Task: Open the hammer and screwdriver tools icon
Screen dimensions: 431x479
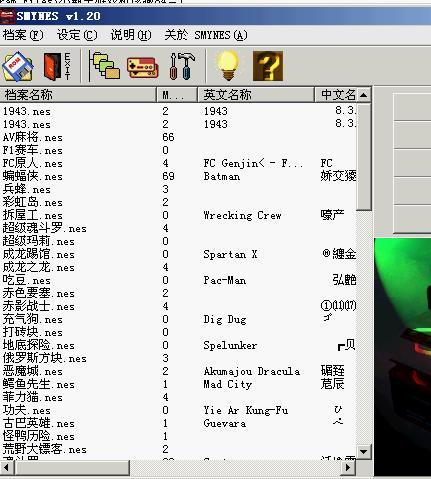Action: point(182,66)
